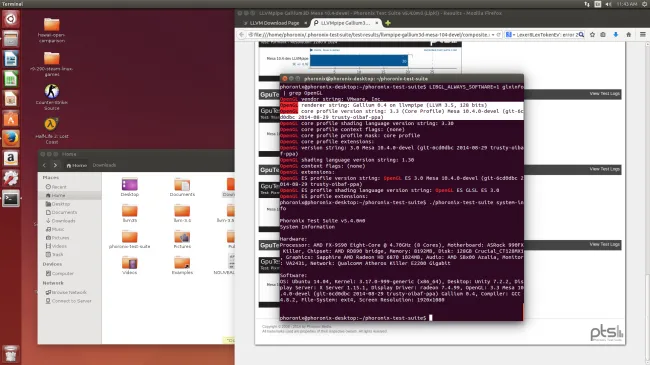Switch to LLVM Download Page tab

click(275, 23)
